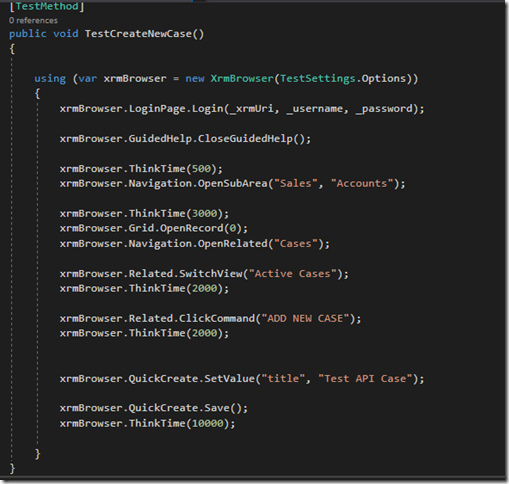Click the 'public' keyword
509x484 pixels.
28,34
